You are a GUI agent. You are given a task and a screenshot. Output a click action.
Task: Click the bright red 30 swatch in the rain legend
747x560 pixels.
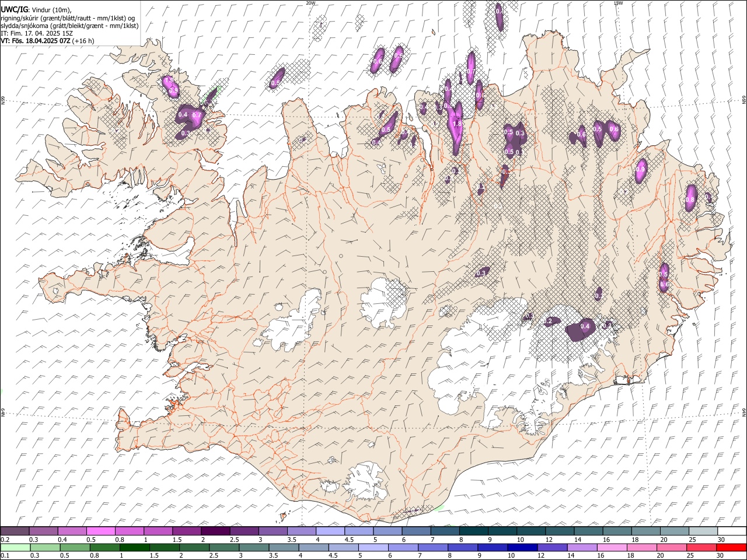pyautogui.click(x=731, y=548)
